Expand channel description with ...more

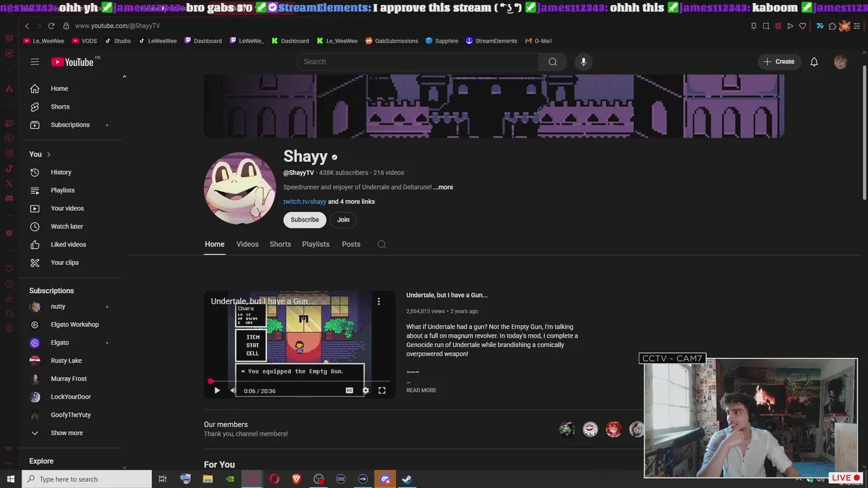tap(443, 187)
